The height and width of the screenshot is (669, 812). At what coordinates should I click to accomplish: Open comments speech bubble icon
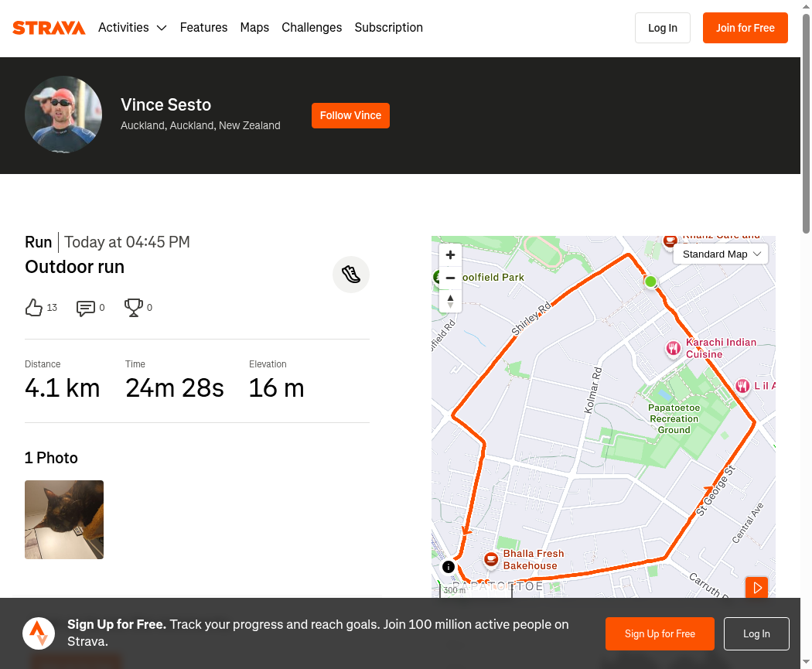click(85, 308)
